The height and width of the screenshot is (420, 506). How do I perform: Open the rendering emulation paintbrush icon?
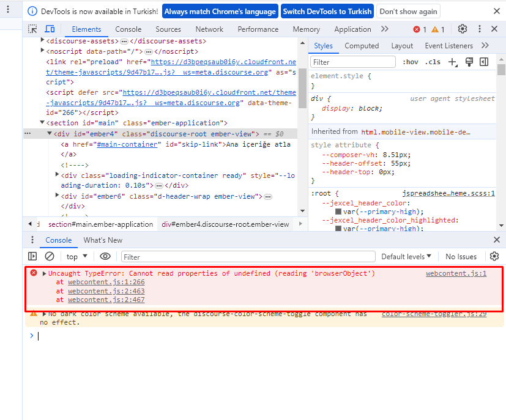pyautogui.click(x=469, y=62)
